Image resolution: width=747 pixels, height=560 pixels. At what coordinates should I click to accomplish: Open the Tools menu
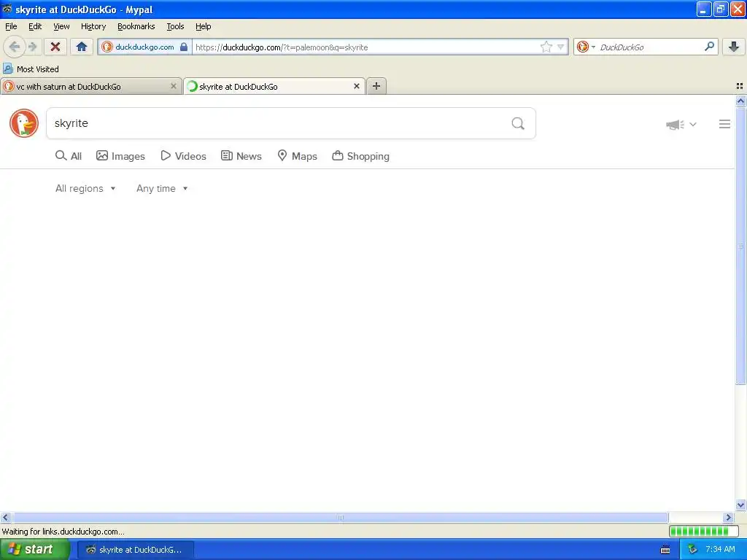coord(175,26)
